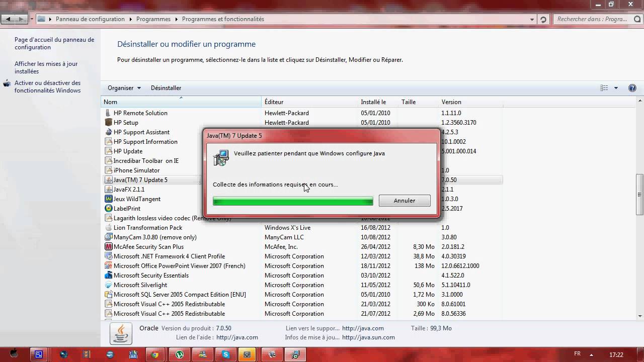
Task: Select the LabelPrint icon
Action: tap(108, 209)
